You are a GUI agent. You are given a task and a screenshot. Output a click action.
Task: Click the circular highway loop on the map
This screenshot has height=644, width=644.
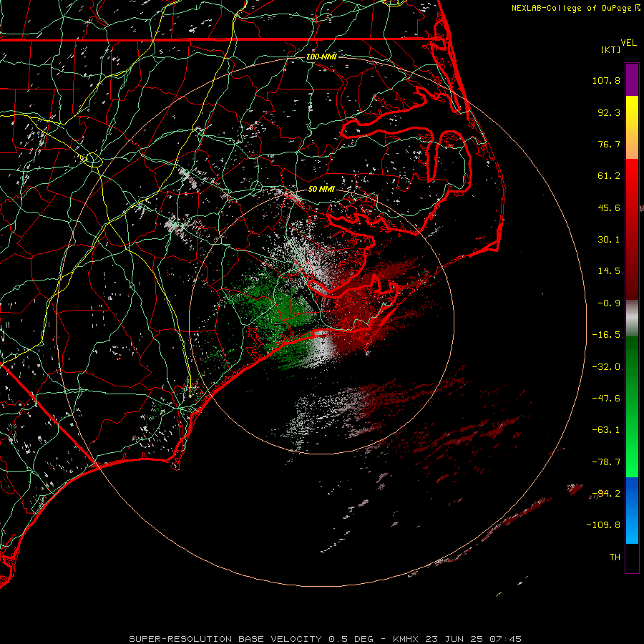tap(93, 160)
